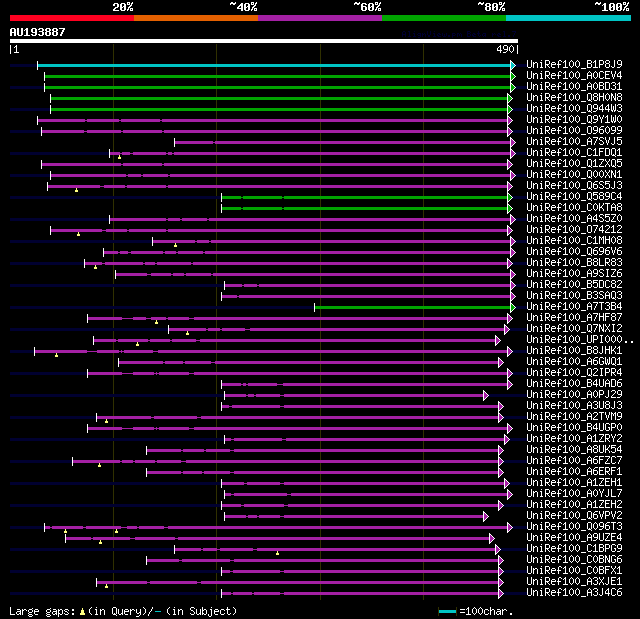Select UniRef100_Q9Y1W0 in the hit list
This screenshot has width=640, height=619.
tap(574, 120)
